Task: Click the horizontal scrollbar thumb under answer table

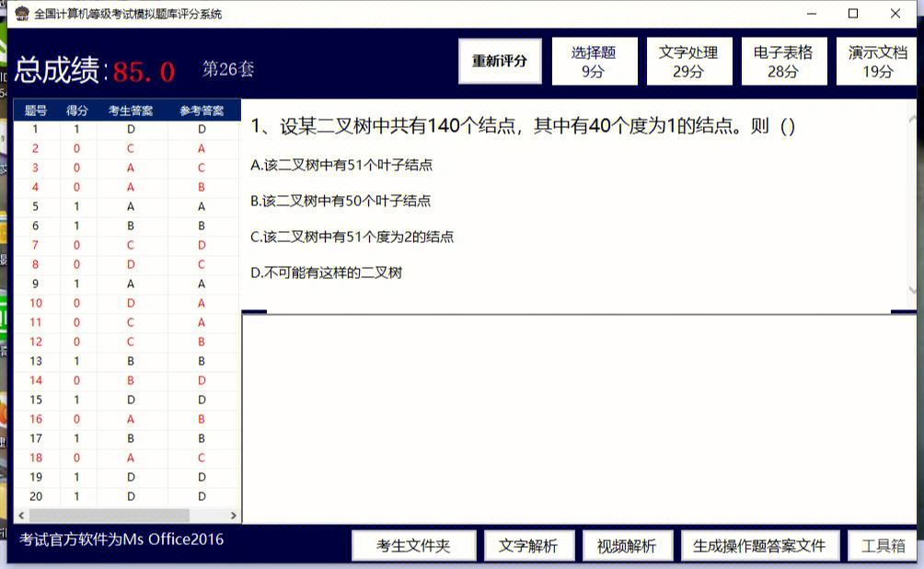Action: (109, 516)
